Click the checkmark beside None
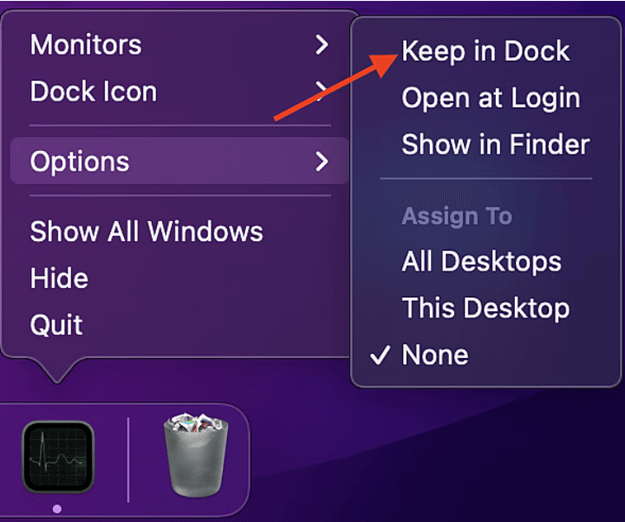625x522 pixels. 378,355
